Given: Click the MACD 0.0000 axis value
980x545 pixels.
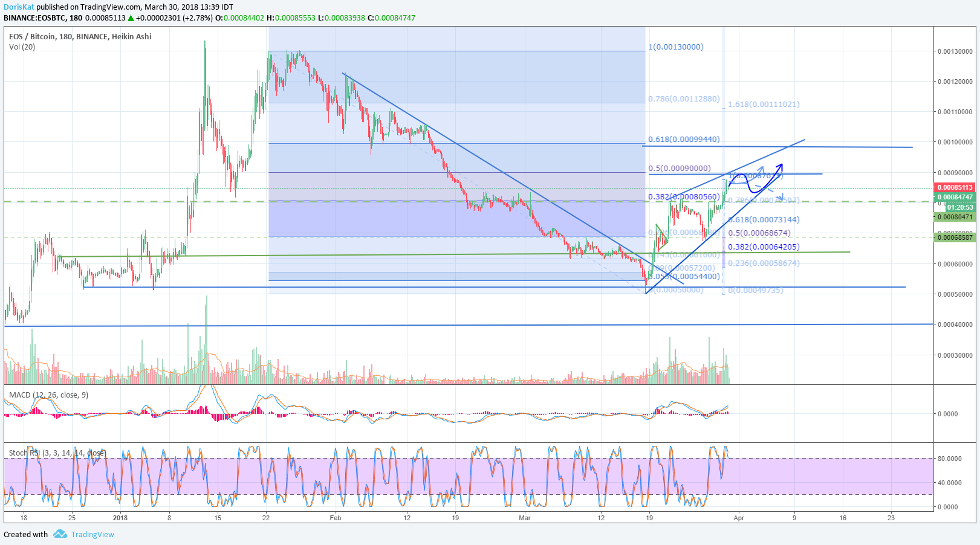Looking at the screenshot, I should [x=948, y=414].
